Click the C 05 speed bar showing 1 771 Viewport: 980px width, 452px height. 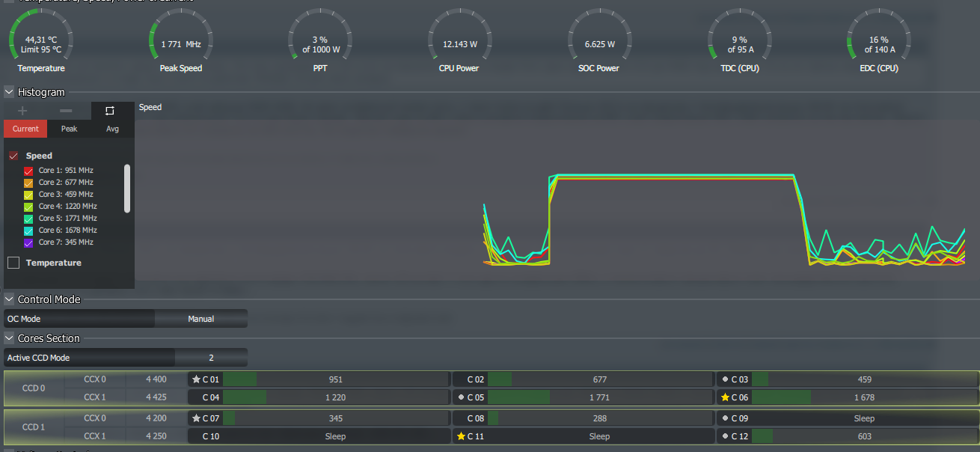(599, 397)
